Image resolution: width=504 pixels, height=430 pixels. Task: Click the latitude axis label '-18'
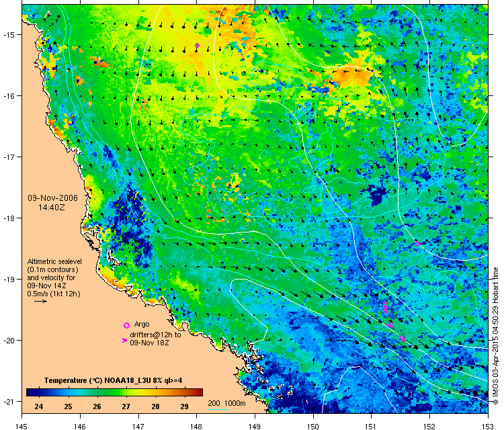8,218
